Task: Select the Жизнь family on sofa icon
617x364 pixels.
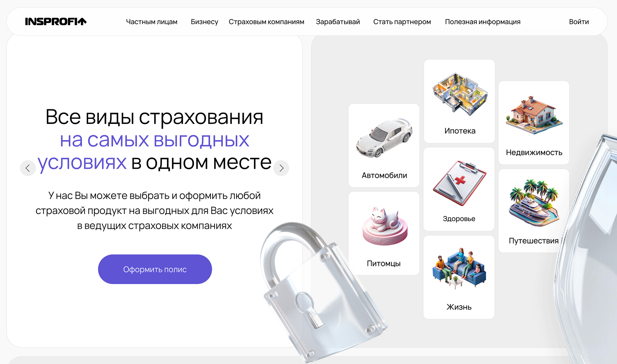Action: tap(459, 268)
